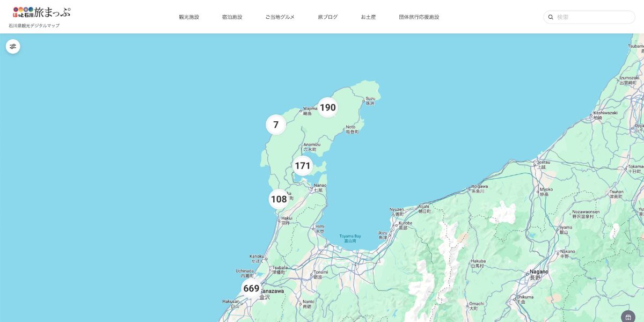644x322 pixels.
Task: Click the dark round box icon at bottom right
Action: tap(628, 317)
